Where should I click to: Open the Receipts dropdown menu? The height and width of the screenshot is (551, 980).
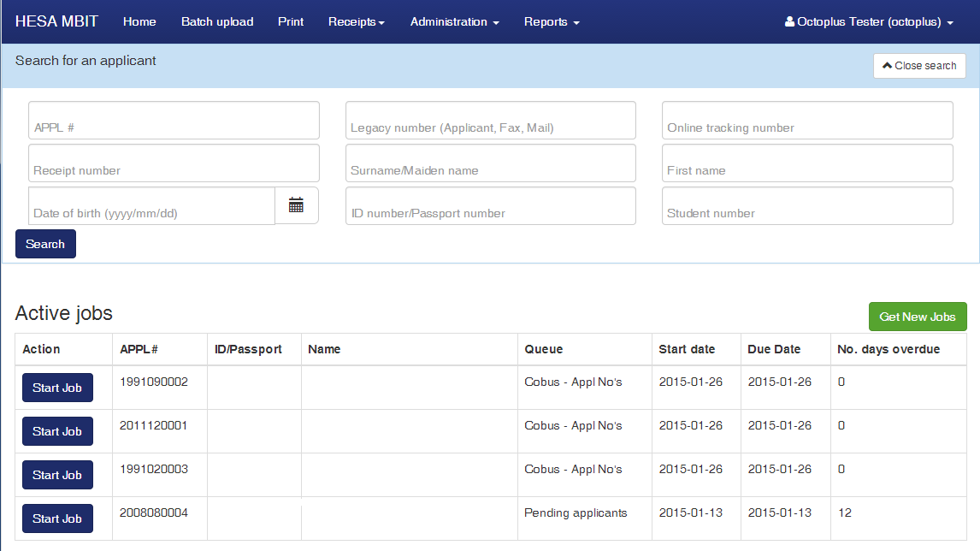[357, 21]
